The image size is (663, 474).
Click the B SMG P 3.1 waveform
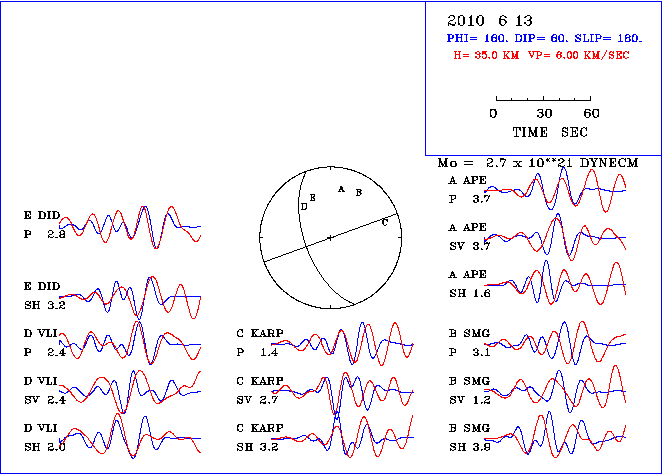click(x=555, y=342)
